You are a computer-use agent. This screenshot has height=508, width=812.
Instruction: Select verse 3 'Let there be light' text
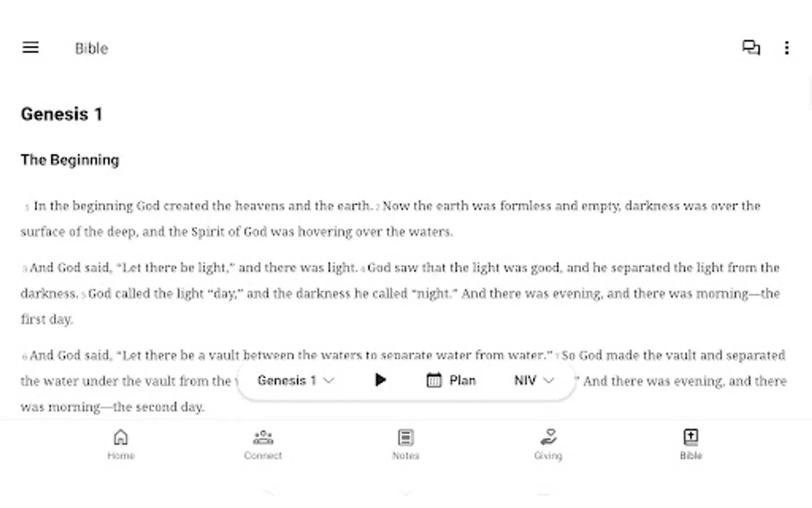click(x=193, y=268)
